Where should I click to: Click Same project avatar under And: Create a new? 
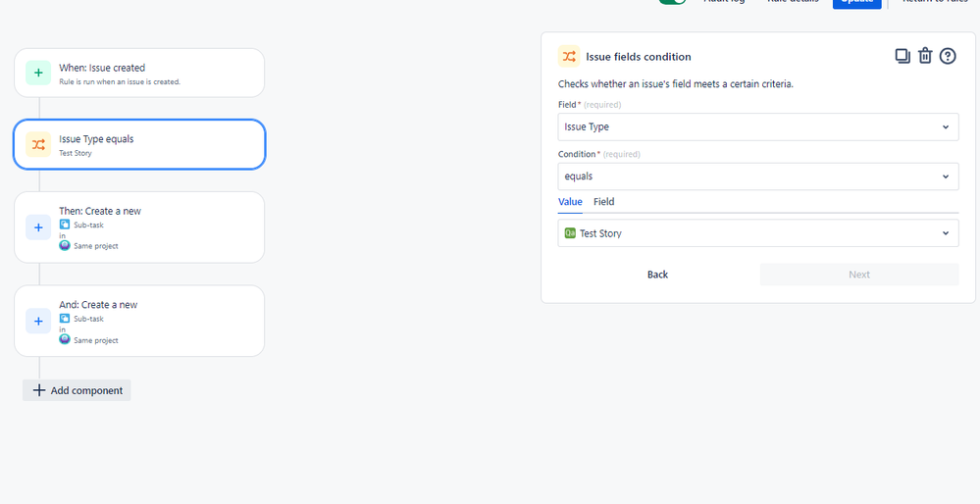click(65, 339)
